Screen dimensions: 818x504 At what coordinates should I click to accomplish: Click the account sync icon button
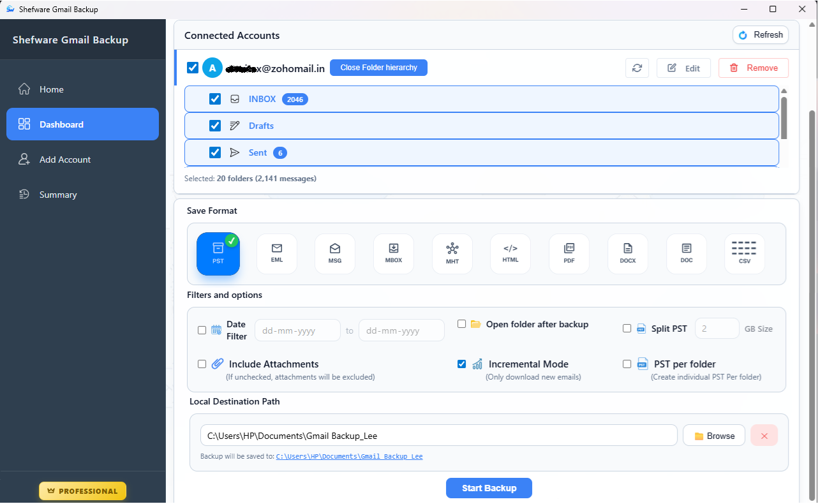click(x=637, y=68)
